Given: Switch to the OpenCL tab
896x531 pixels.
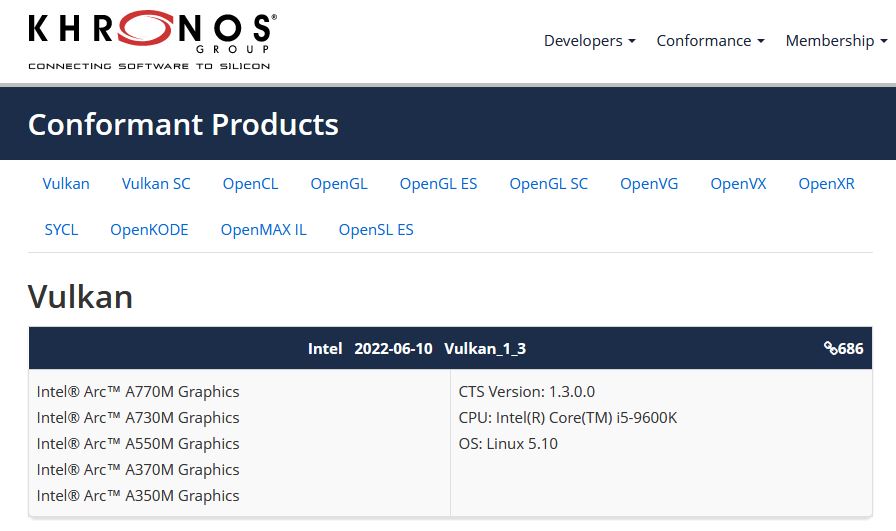Looking at the screenshot, I should click(x=250, y=183).
